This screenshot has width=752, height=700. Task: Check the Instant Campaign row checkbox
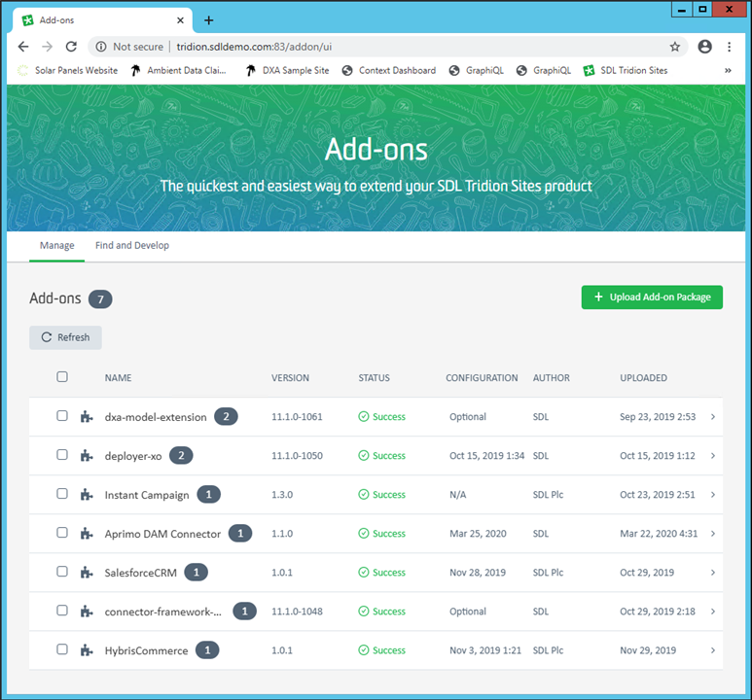pyautogui.click(x=62, y=493)
